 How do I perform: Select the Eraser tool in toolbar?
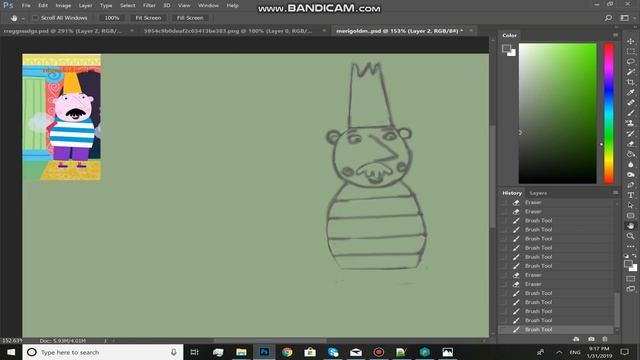click(x=631, y=144)
